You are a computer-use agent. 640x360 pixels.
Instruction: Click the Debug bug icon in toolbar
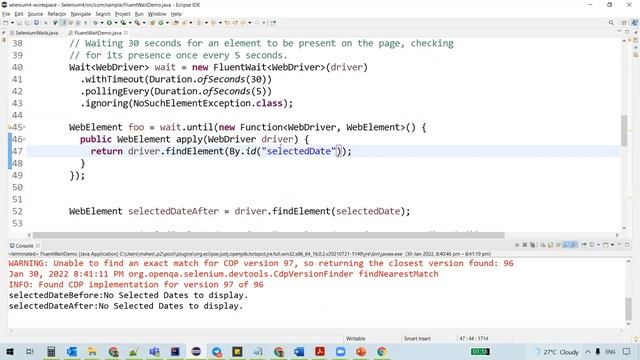95,22
